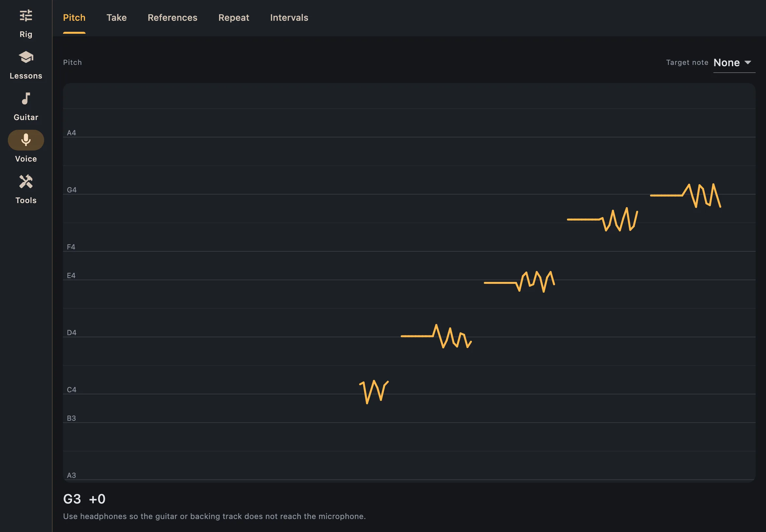Viewport: 766px width, 532px height.
Task: Switch to the Take tab
Action: [117, 18]
